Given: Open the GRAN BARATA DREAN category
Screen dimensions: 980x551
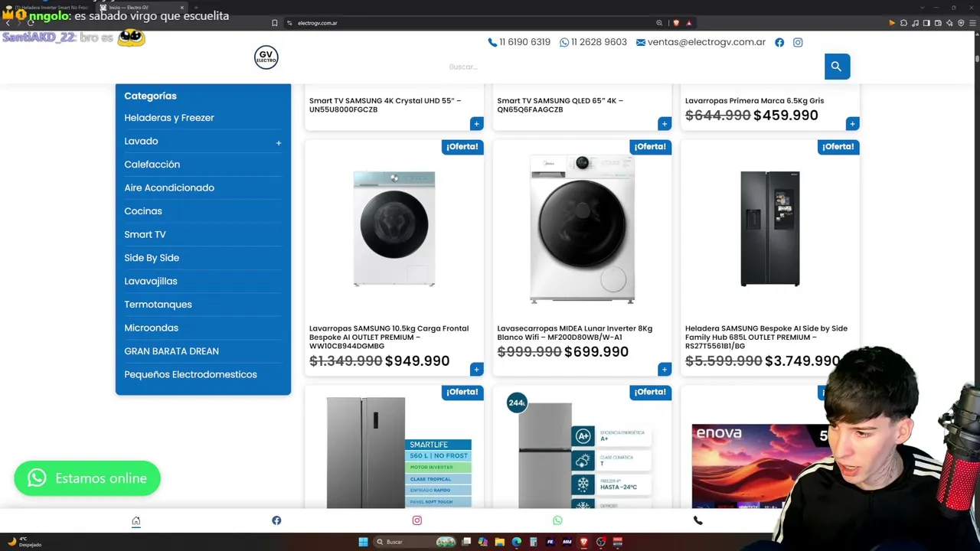Looking at the screenshot, I should coord(171,351).
